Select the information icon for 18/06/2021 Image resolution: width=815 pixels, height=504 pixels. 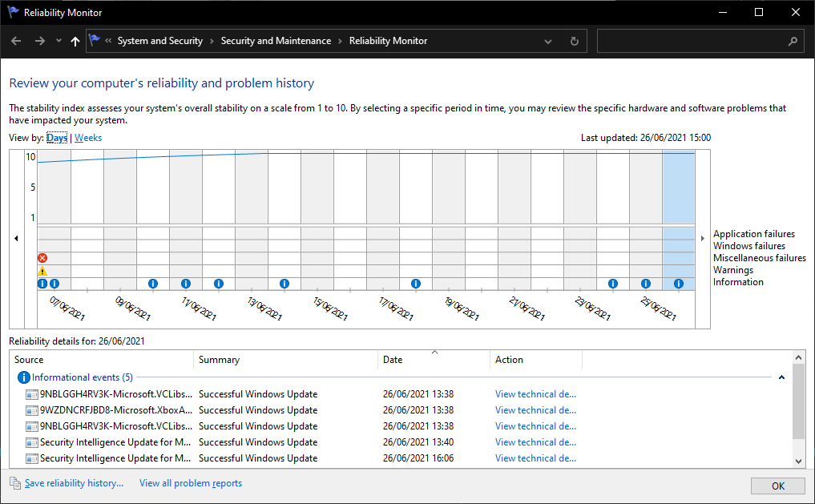coord(416,284)
